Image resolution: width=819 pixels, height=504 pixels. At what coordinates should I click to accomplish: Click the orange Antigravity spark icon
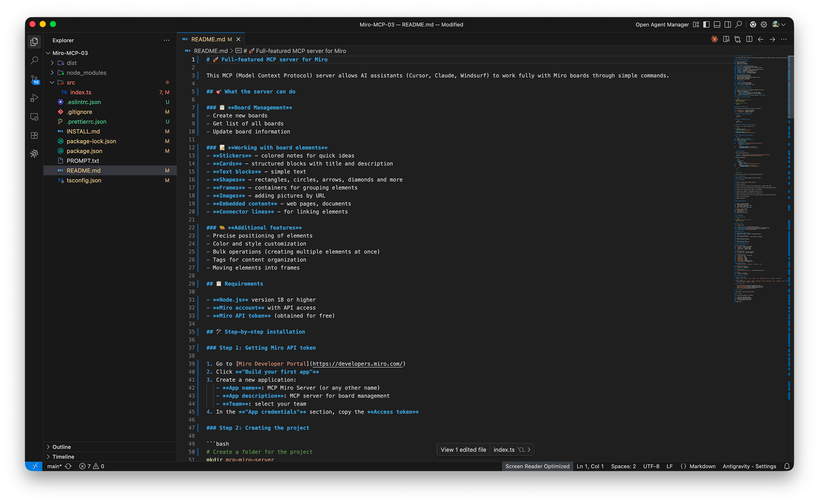click(x=714, y=39)
